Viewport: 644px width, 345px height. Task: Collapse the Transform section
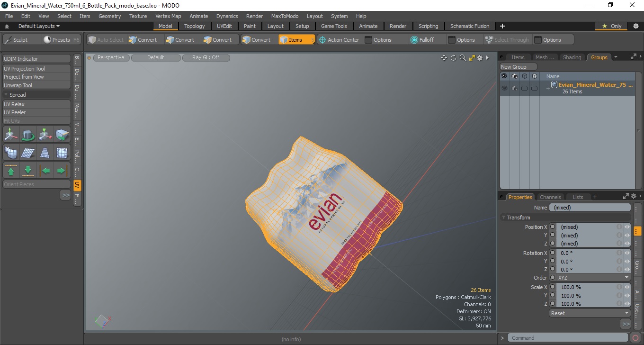click(503, 218)
